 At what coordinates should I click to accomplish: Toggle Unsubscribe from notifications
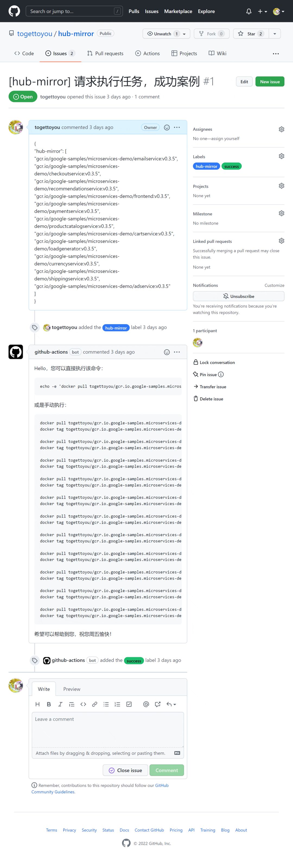tap(238, 296)
